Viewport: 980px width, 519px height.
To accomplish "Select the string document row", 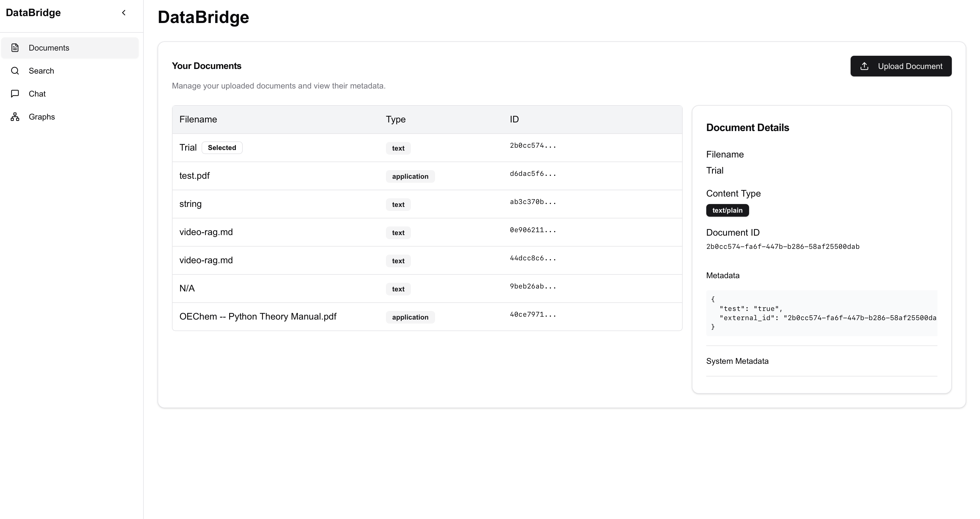I will [x=191, y=204].
